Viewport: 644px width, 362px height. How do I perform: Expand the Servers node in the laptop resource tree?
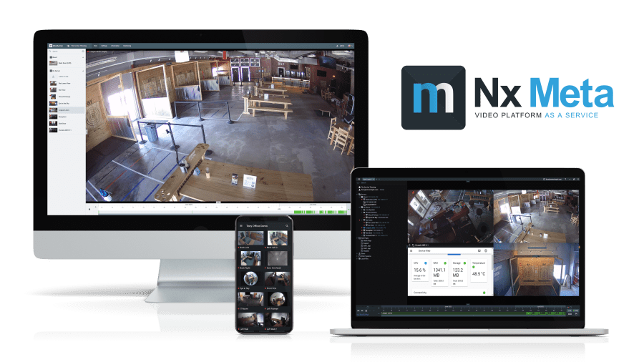[357, 195]
